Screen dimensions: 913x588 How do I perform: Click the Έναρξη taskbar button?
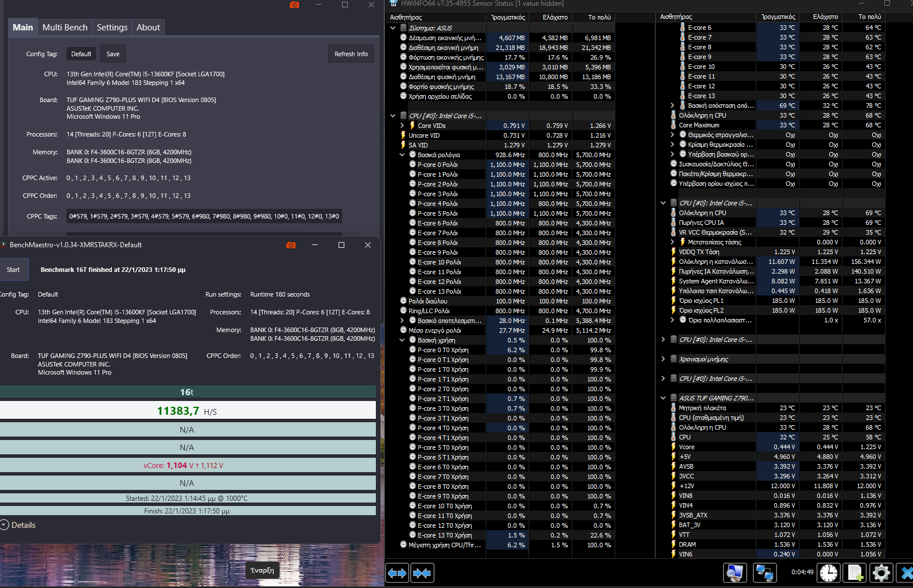pyautogui.click(x=262, y=570)
